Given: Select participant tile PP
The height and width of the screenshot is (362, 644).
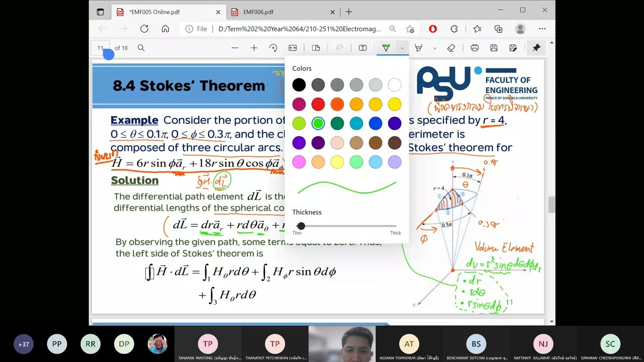Looking at the screenshot, I should 57,344.
